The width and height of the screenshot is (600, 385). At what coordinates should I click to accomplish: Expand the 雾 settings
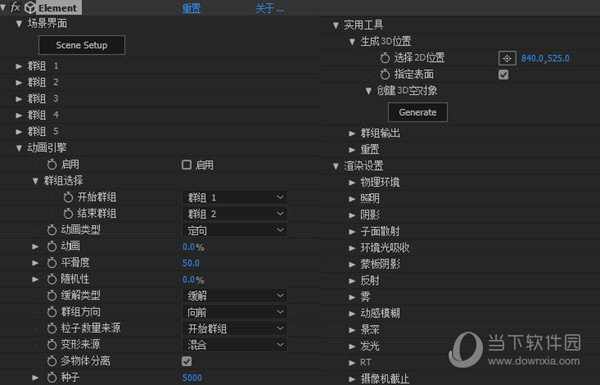point(352,297)
